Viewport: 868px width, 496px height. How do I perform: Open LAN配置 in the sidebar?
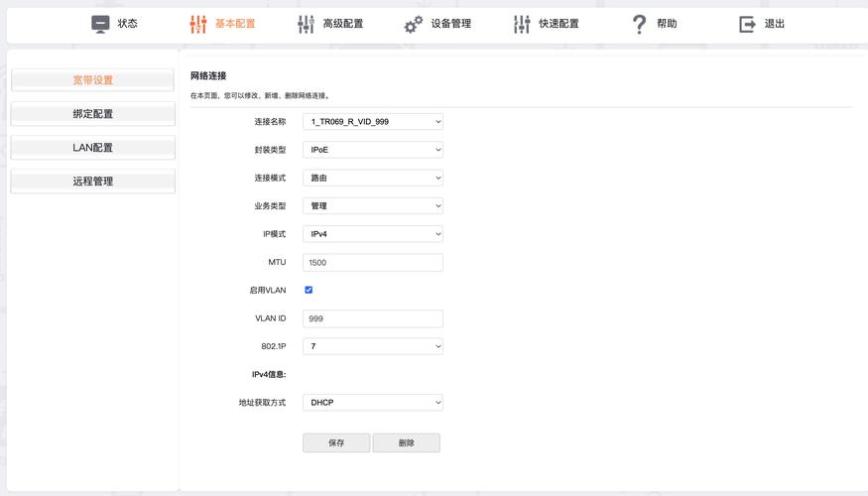pyautogui.click(x=92, y=147)
